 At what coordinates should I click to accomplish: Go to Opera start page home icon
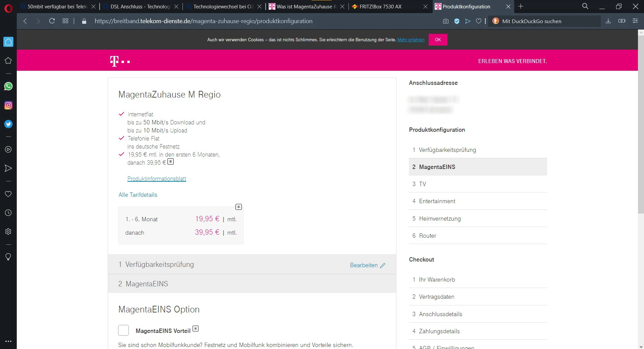point(8,42)
